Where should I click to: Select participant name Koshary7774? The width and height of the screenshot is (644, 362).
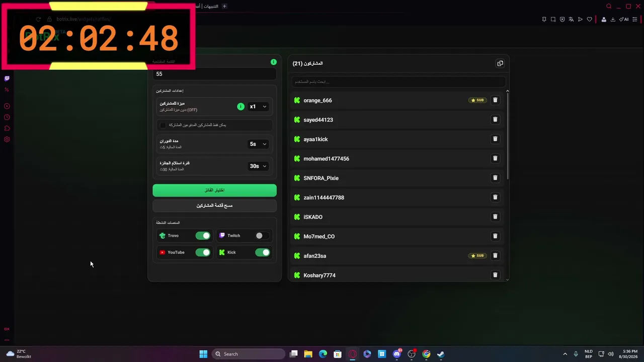[319, 275]
